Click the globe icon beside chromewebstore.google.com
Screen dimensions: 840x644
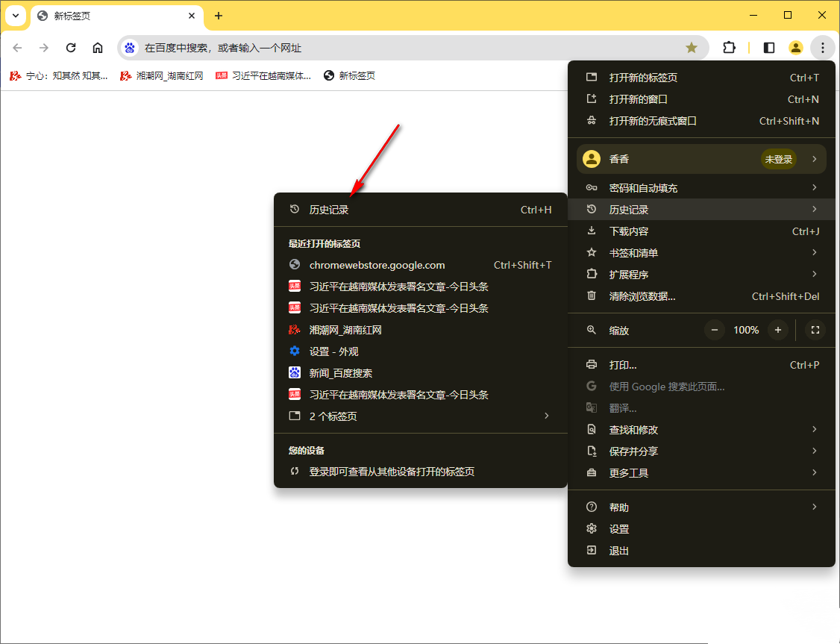(294, 264)
